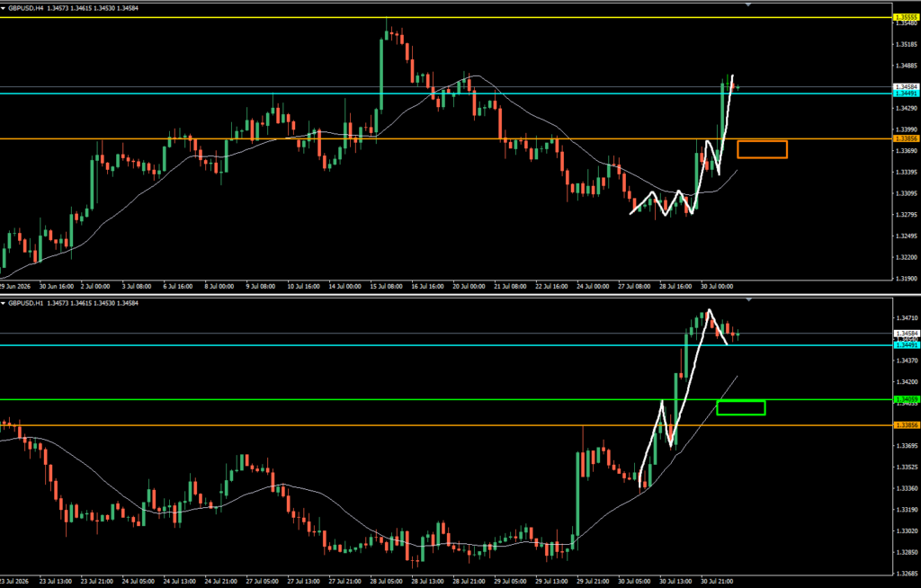Click the 1.33525 price scale value

click(907, 467)
